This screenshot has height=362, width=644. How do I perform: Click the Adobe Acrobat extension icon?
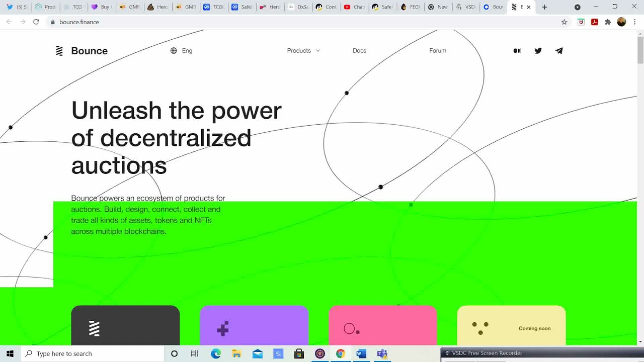(x=594, y=22)
